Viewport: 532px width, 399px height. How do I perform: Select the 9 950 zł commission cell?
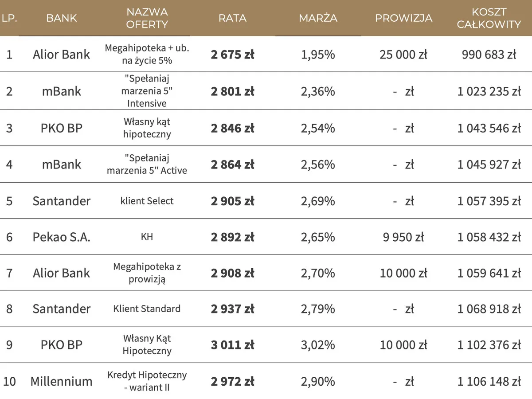[x=403, y=237]
